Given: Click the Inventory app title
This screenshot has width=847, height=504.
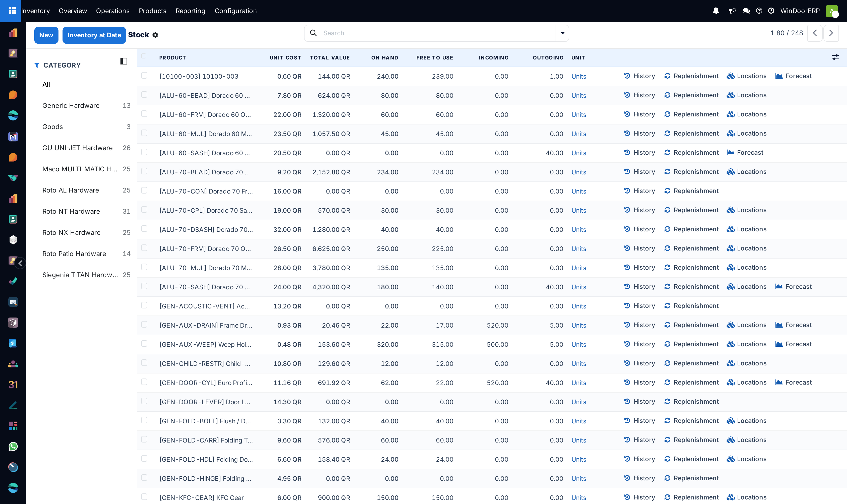Looking at the screenshot, I should [35, 11].
